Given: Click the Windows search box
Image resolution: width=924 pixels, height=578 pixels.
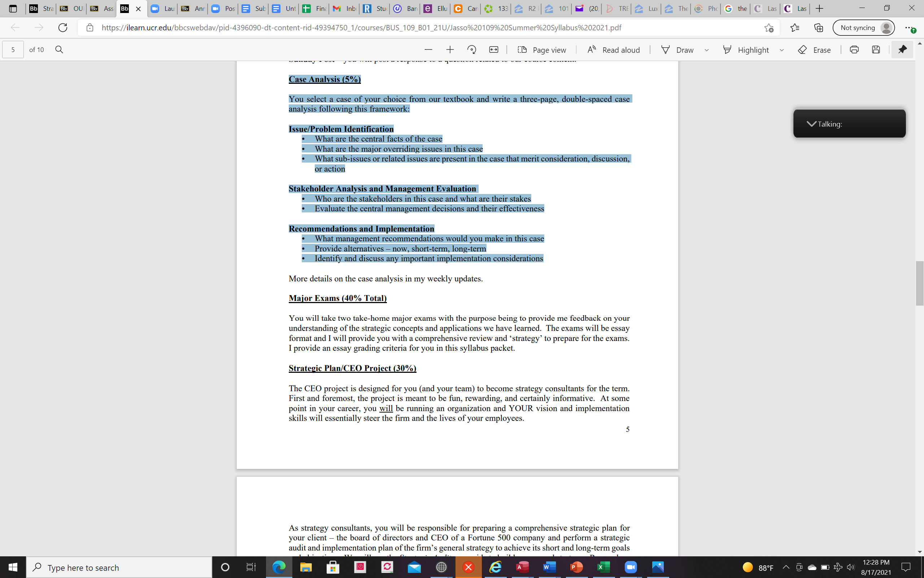Looking at the screenshot, I should (x=119, y=567).
